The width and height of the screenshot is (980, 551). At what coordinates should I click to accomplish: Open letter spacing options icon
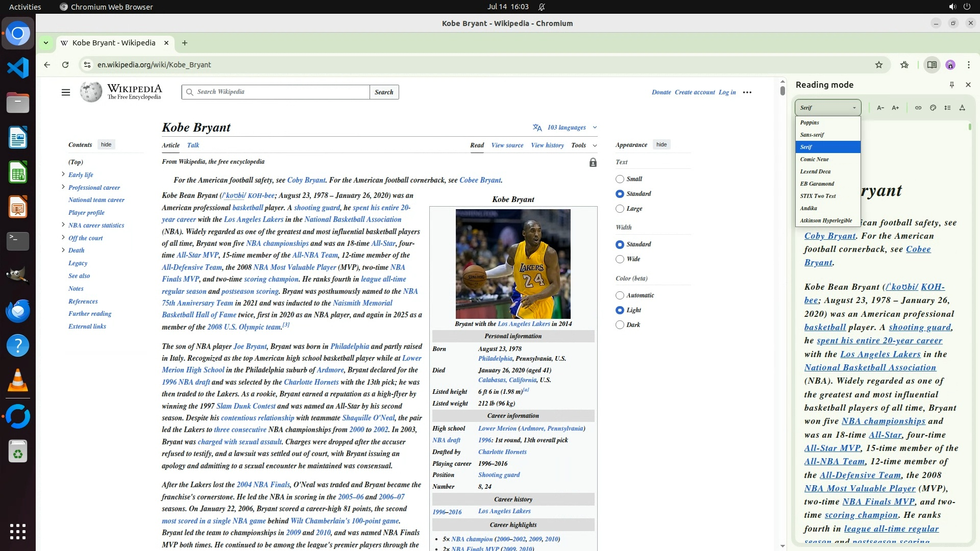[x=962, y=108]
